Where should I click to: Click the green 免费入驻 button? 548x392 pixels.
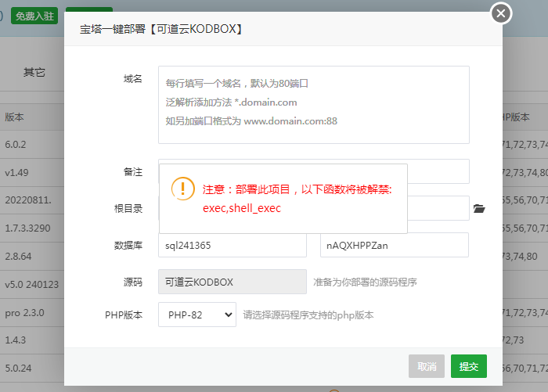click(x=34, y=16)
